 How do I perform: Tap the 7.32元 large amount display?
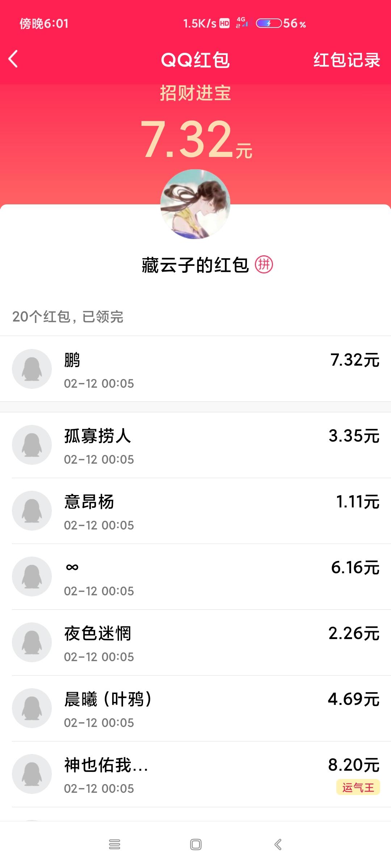point(196,139)
